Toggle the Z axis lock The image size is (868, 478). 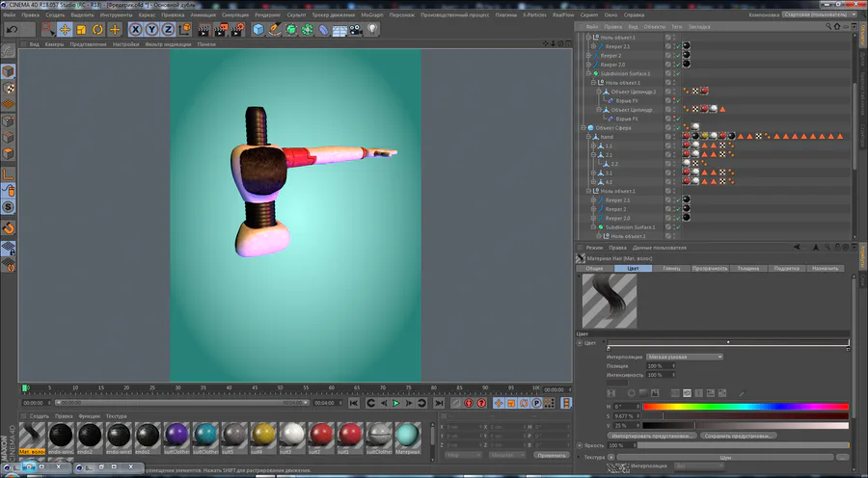pos(167,30)
